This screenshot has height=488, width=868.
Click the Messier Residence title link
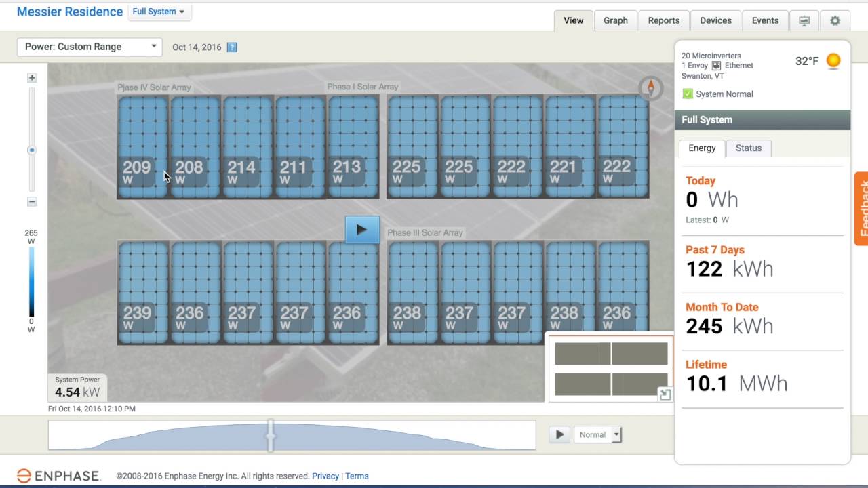click(70, 12)
